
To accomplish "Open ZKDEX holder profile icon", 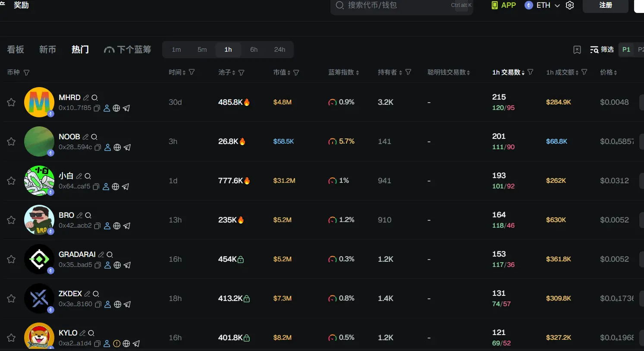I will tap(108, 304).
